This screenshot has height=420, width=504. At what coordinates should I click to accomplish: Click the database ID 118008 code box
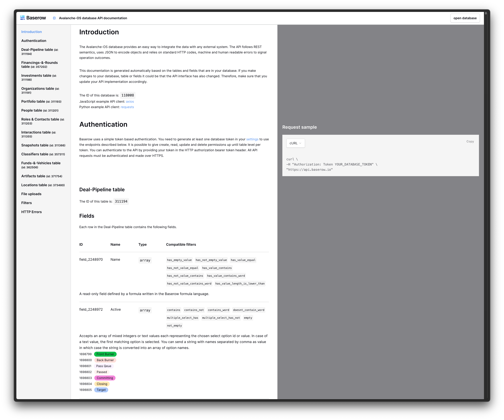tap(127, 95)
